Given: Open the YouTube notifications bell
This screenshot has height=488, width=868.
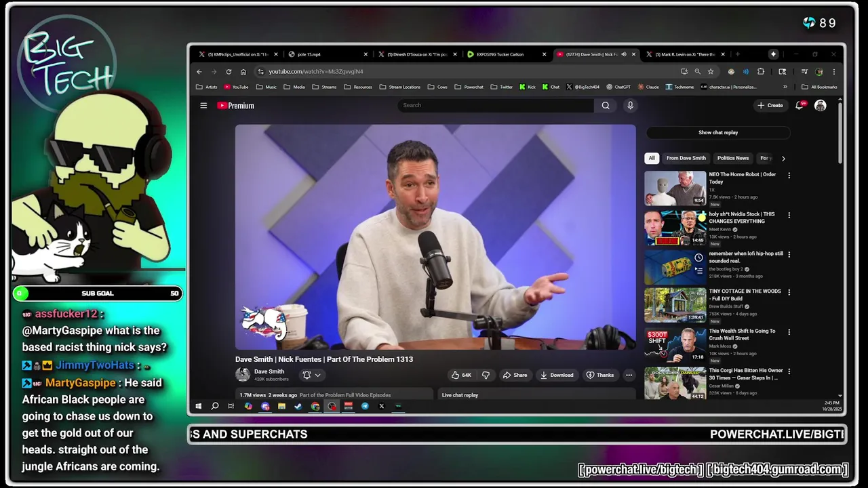Looking at the screenshot, I should pos(800,105).
